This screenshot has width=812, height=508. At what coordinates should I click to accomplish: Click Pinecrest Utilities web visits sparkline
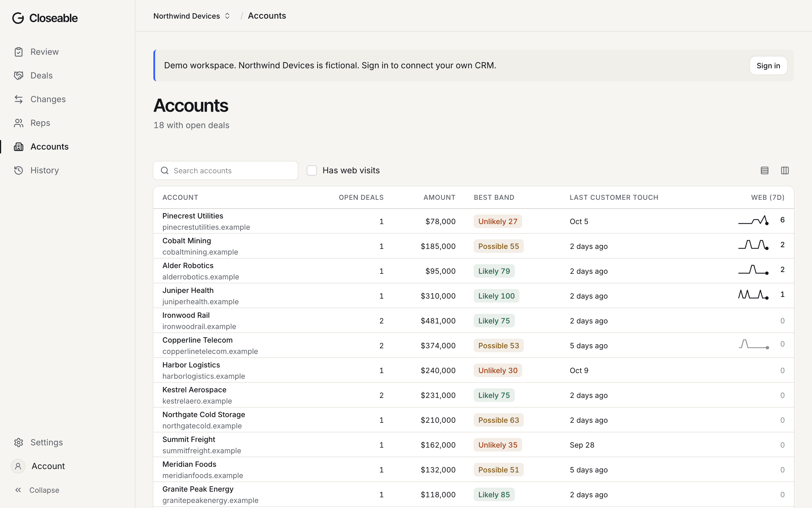click(x=754, y=220)
